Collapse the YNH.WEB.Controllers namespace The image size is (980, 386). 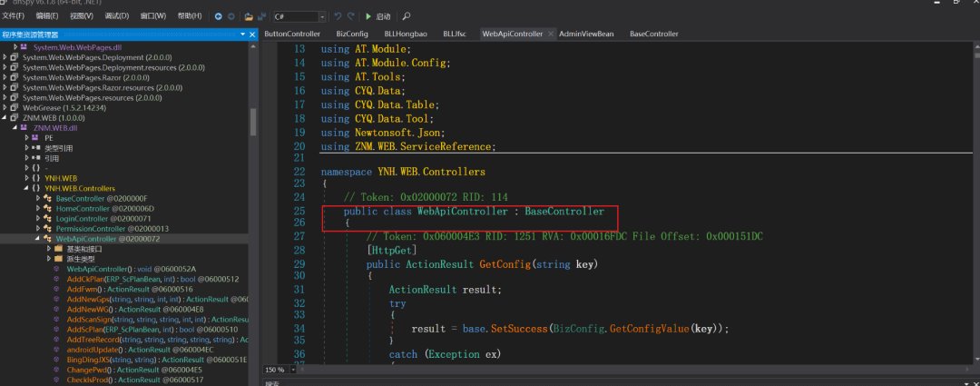[27, 188]
